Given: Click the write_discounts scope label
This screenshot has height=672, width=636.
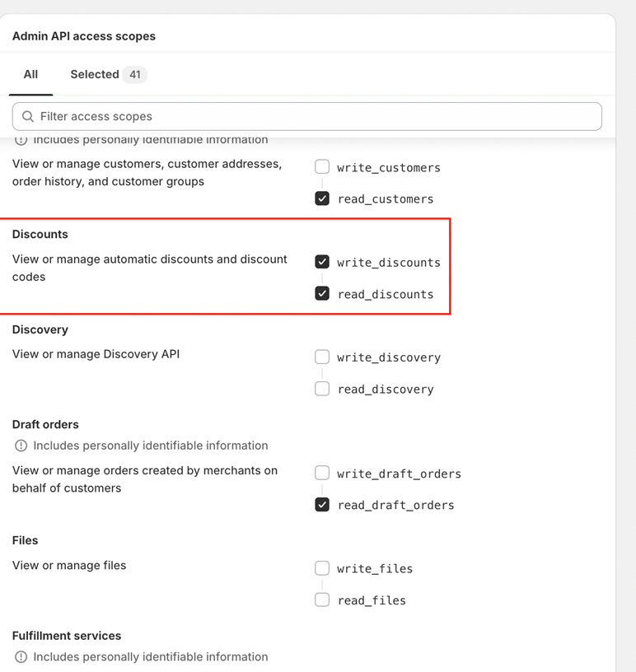Looking at the screenshot, I should [x=389, y=263].
